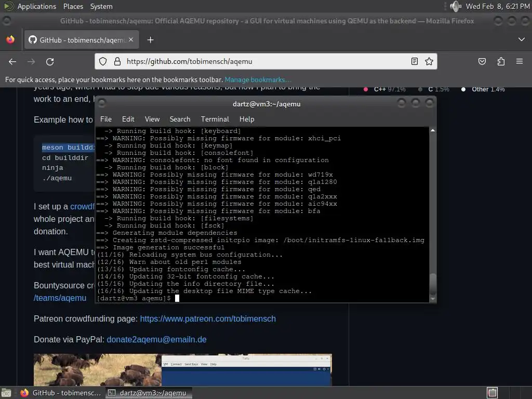Click the 'Generating module dependencies' line

167,233
